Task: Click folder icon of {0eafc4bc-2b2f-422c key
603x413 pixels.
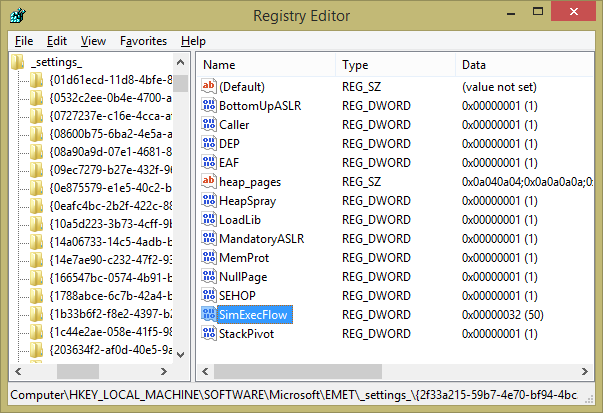Action: point(37,206)
